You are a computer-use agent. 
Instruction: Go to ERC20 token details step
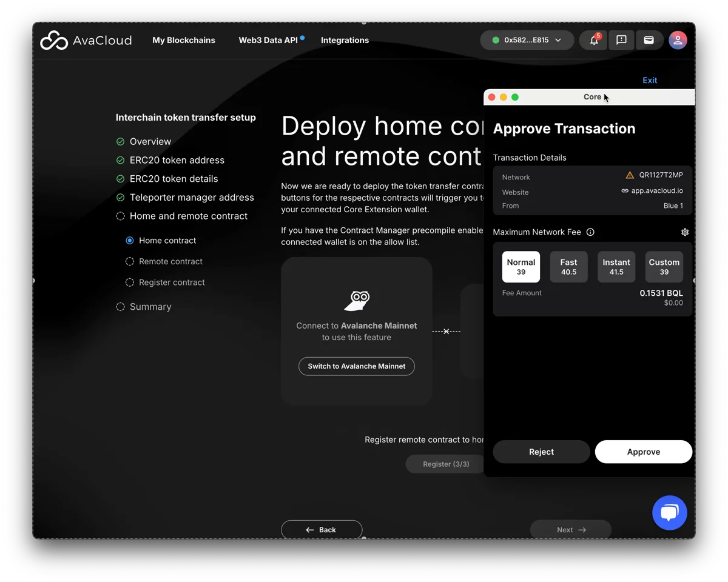pyautogui.click(x=174, y=179)
